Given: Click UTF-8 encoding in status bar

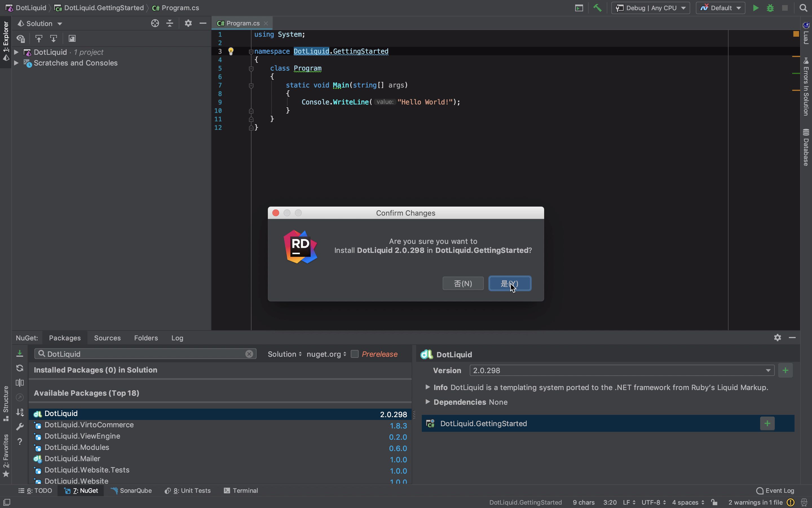Looking at the screenshot, I should (x=653, y=503).
